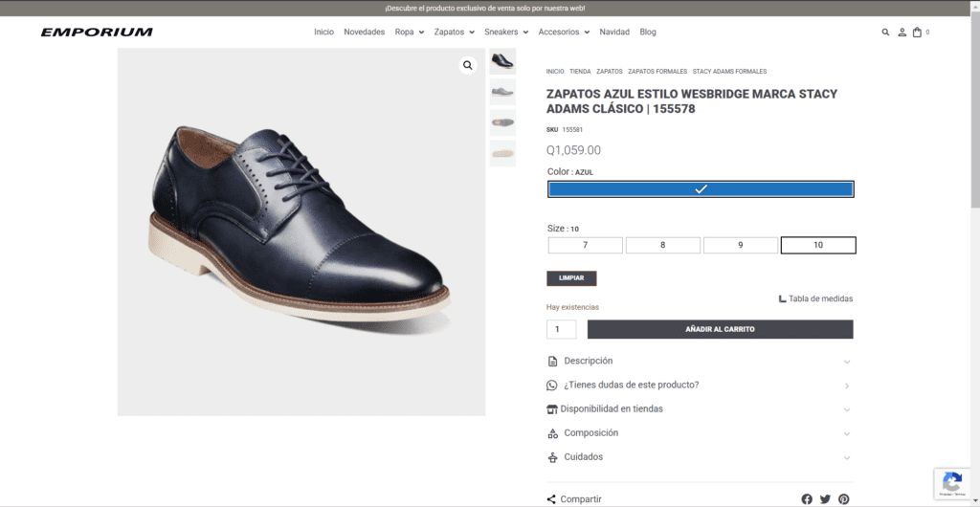Viewport: 980px width, 507px height.
Task: Select size 9
Action: click(x=741, y=246)
